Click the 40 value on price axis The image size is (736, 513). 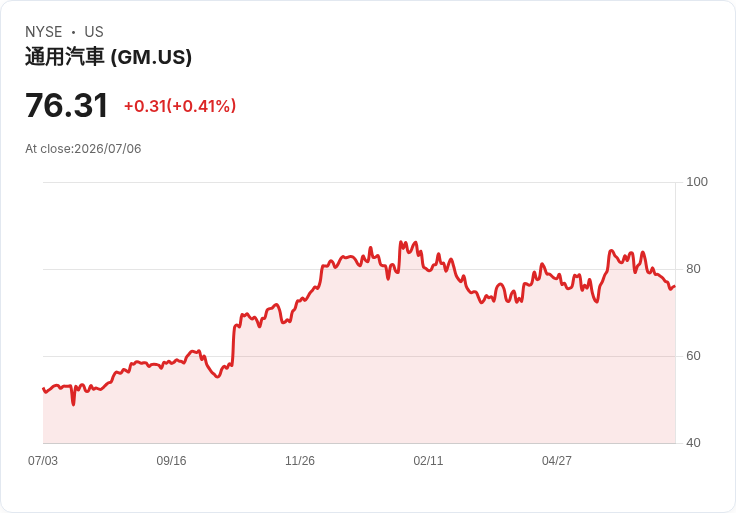(693, 443)
